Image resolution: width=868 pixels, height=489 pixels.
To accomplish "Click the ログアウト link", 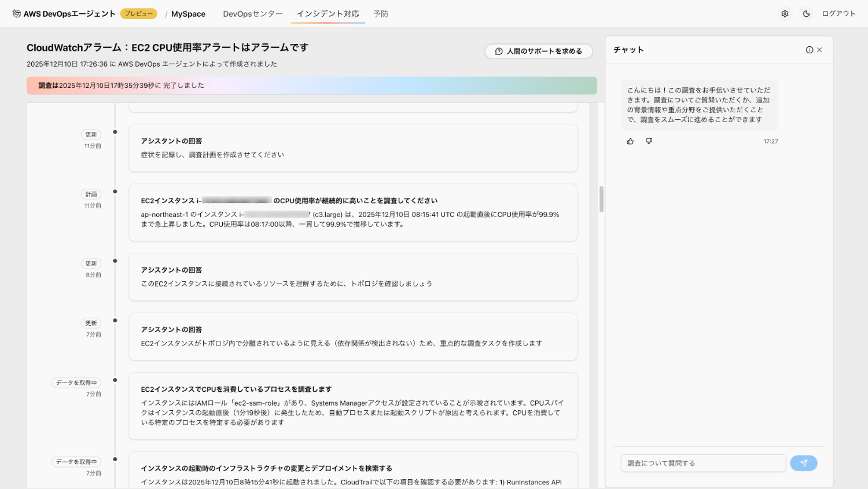I will (838, 14).
